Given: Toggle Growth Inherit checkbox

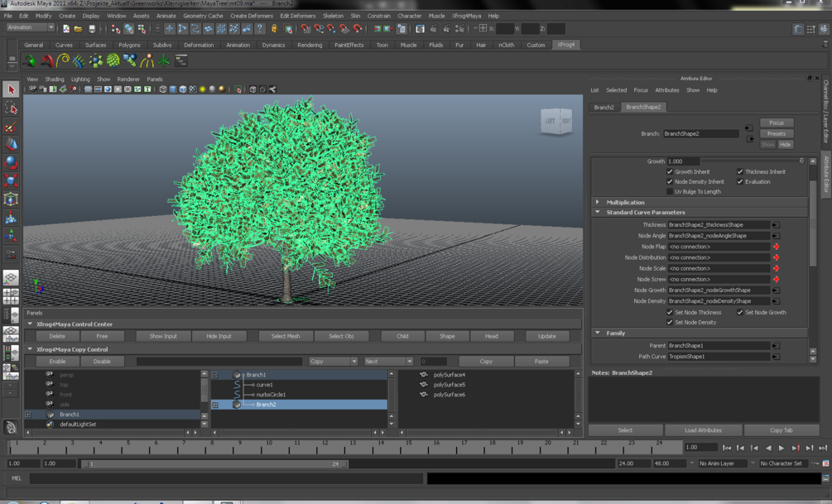Looking at the screenshot, I should (670, 172).
